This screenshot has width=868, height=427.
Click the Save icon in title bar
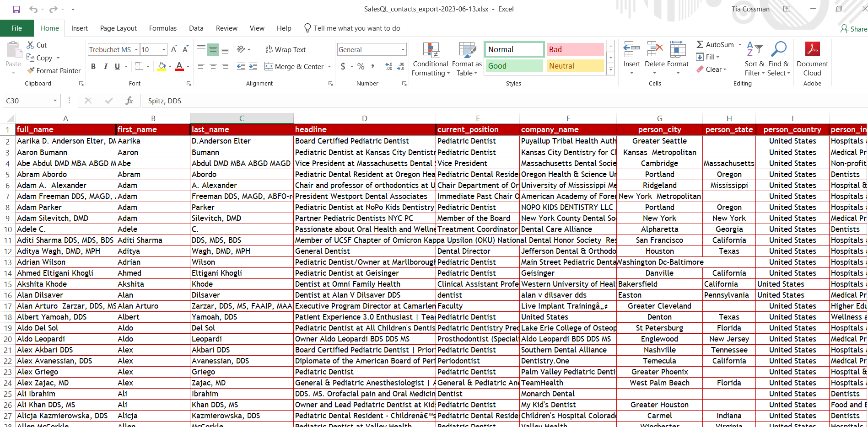click(x=16, y=9)
